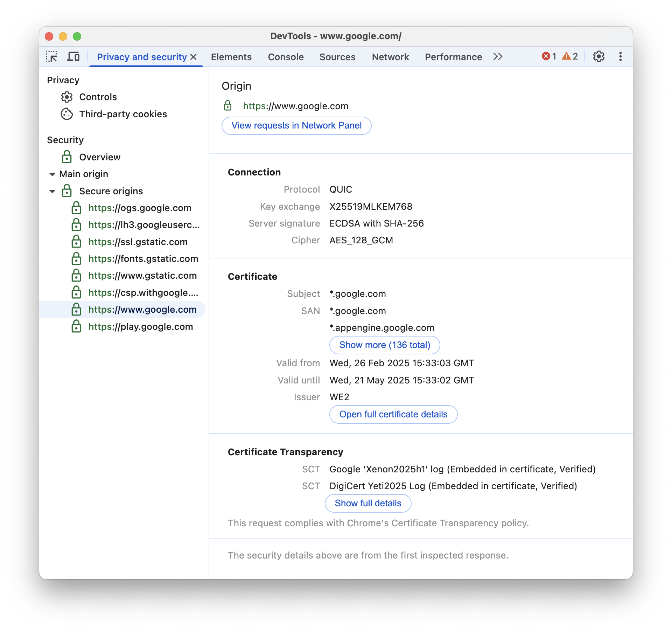Viewport: 672px width, 631px height.
Task: Click Show more (136 total) SANs button
Action: pyautogui.click(x=384, y=345)
